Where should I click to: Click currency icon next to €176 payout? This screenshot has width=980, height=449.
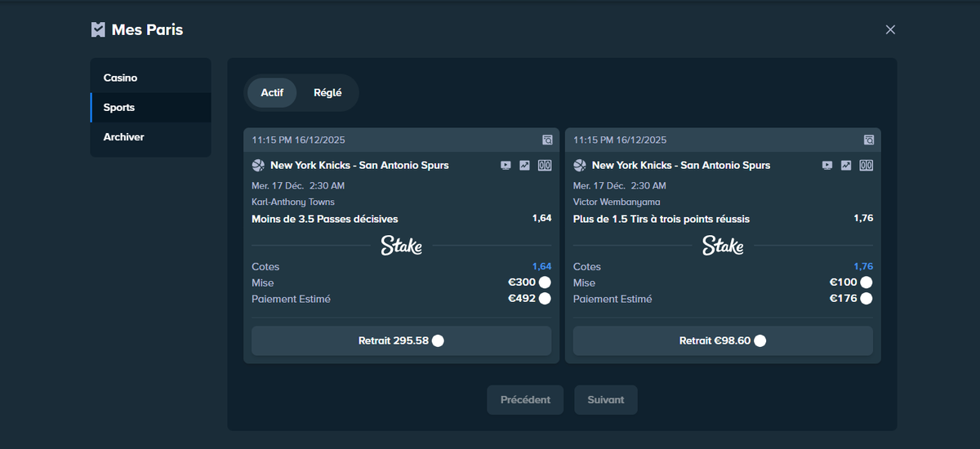tap(866, 299)
